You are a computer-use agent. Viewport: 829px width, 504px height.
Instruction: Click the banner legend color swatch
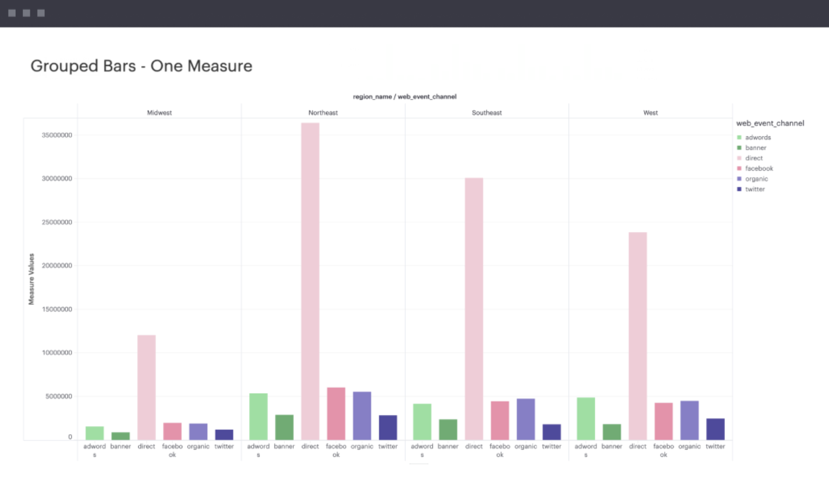pos(739,148)
